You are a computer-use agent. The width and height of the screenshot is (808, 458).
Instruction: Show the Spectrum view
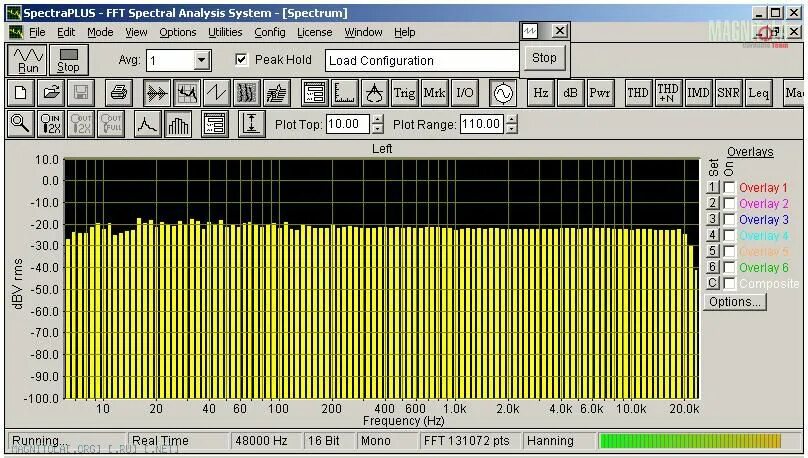pyautogui.click(x=187, y=93)
